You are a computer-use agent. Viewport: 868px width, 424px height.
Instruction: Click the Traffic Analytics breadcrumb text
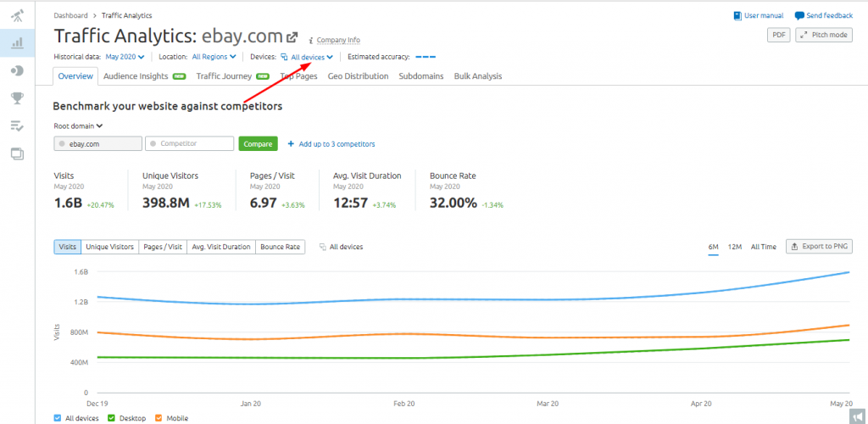point(127,15)
